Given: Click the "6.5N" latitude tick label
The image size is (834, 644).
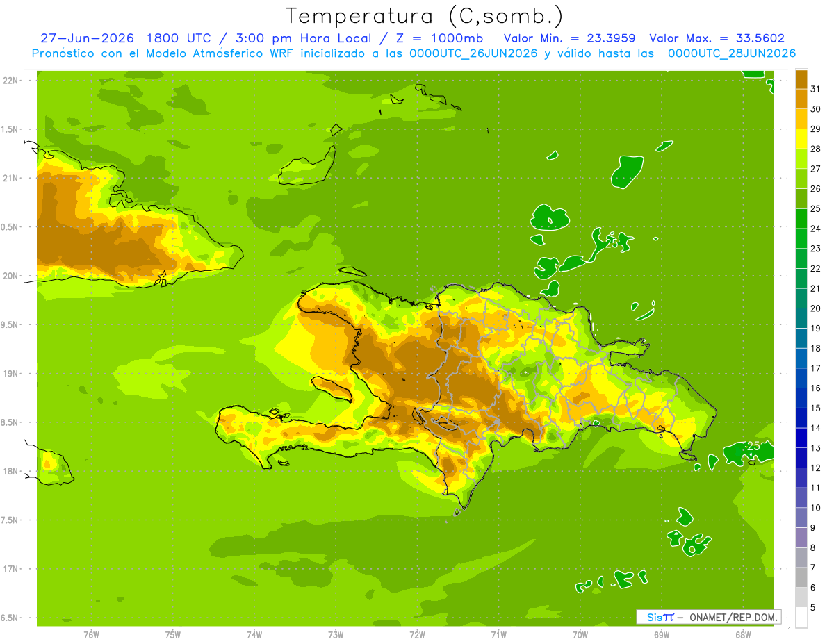Looking at the screenshot, I should pos(10,618).
